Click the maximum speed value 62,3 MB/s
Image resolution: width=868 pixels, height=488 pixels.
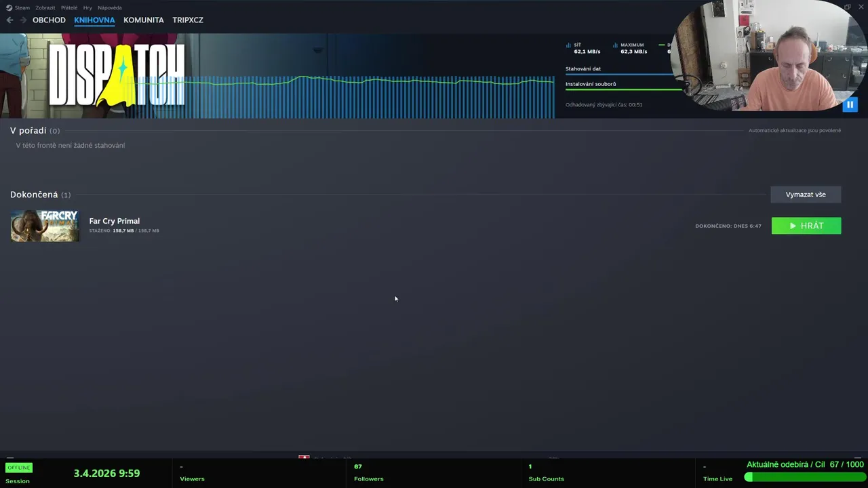pyautogui.click(x=634, y=52)
